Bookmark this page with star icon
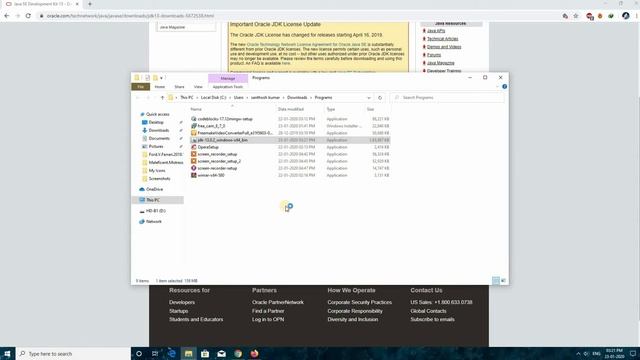Image resolution: width=640 pixels, height=360 pixels. [576, 16]
